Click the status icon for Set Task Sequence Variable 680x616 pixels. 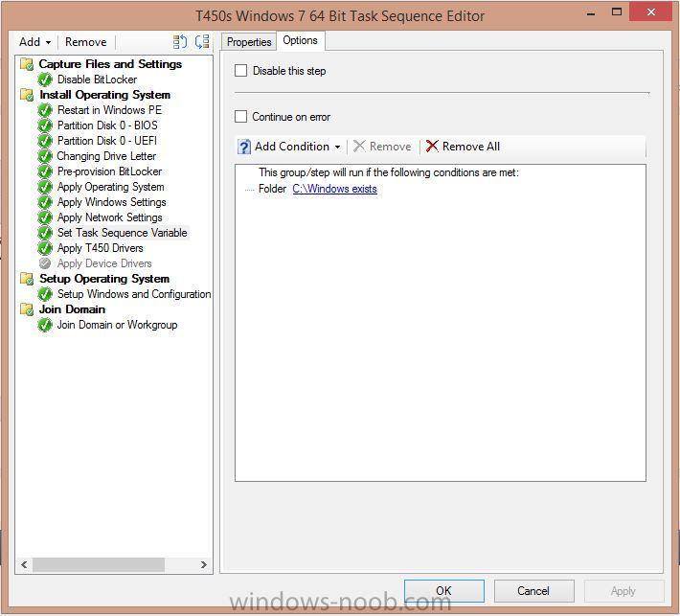click(x=45, y=233)
